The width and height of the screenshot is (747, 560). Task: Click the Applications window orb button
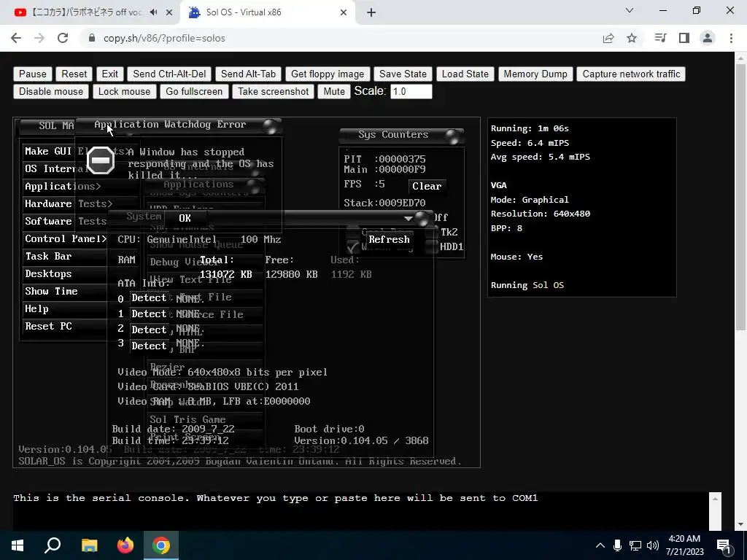253,187
